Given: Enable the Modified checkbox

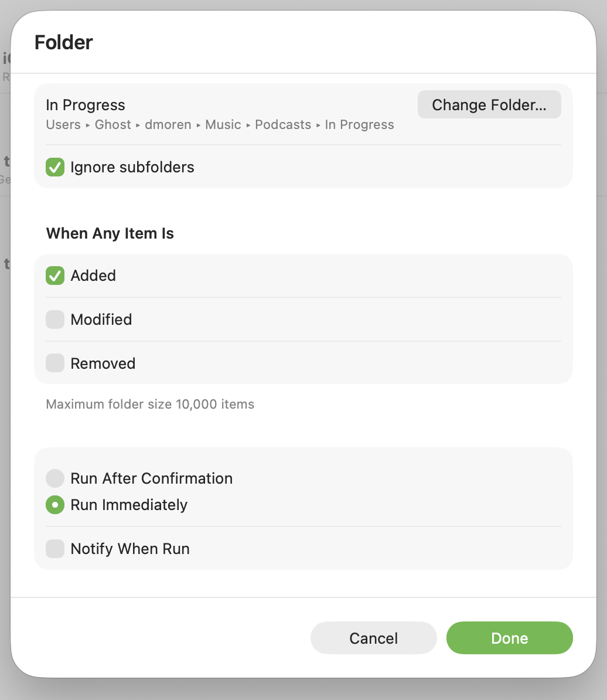Looking at the screenshot, I should (55, 320).
